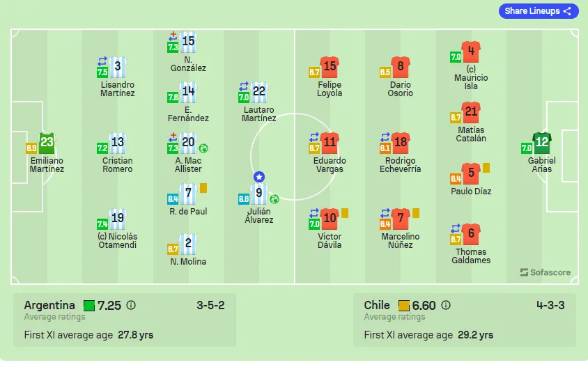Open Chile average rating info icon
The width and height of the screenshot is (588, 367).
coord(445,305)
